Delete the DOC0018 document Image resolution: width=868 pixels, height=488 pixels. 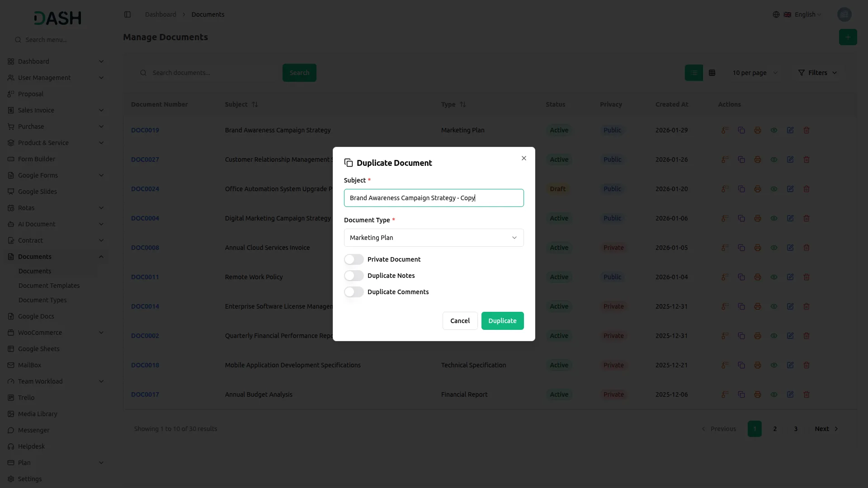pyautogui.click(x=807, y=365)
